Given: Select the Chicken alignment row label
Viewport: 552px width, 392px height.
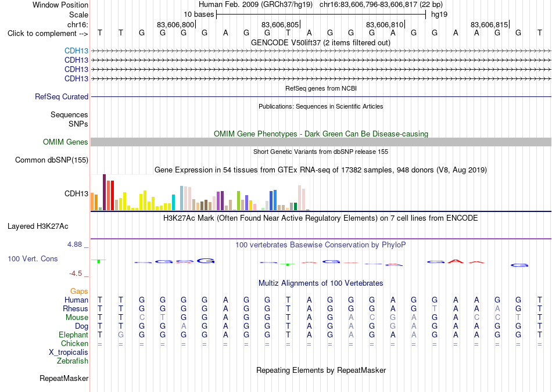Looking at the screenshot, I should [x=74, y=343].
